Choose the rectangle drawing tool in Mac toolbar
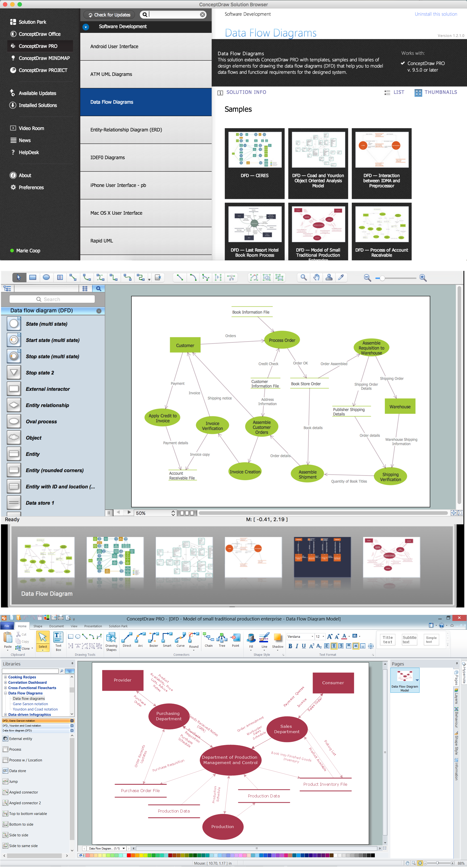Viewport: 467px width, 868px height. (x=33, y=277)
